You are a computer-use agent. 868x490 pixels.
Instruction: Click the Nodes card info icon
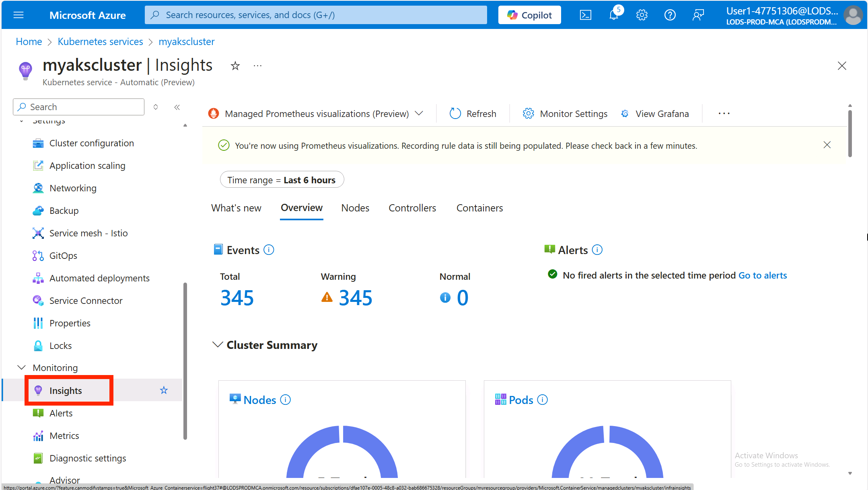point(285,400)
